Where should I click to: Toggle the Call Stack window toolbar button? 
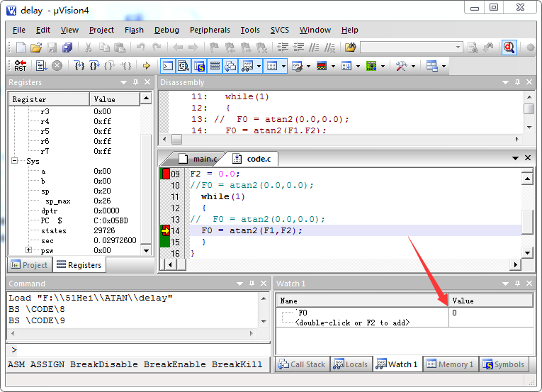[230, 66]
